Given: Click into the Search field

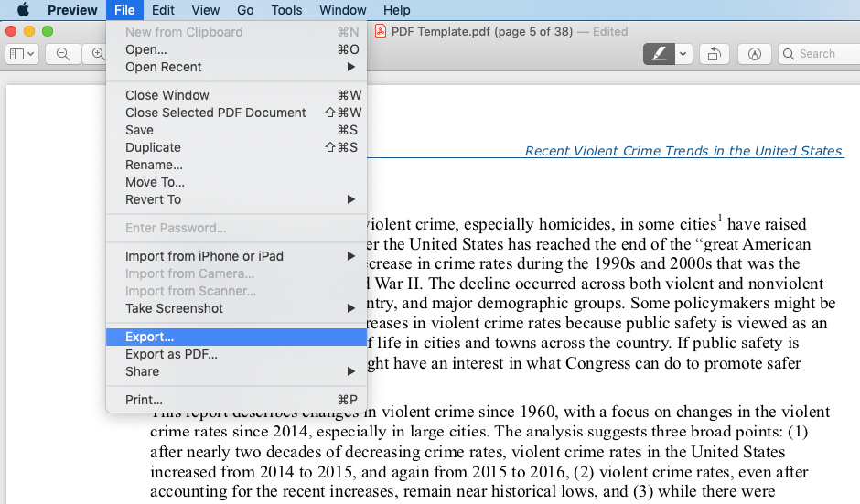Looking at the screenshot, I should 823,54.
